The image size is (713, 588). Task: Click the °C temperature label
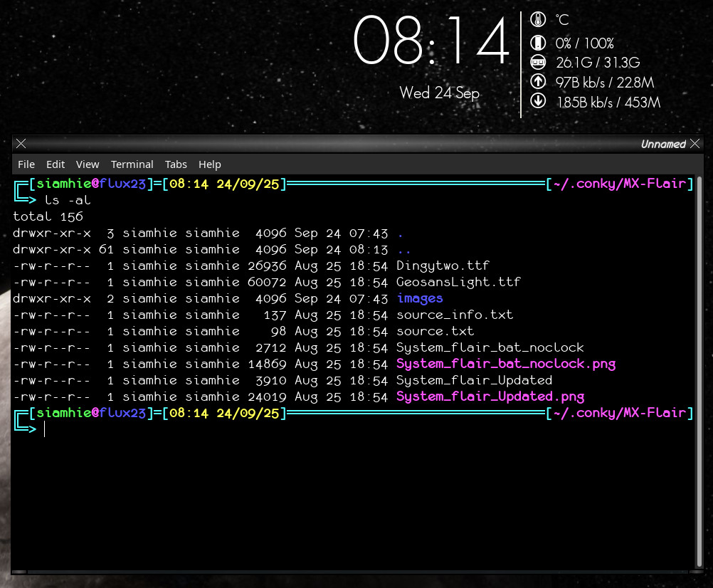click(x=562, y=19)
